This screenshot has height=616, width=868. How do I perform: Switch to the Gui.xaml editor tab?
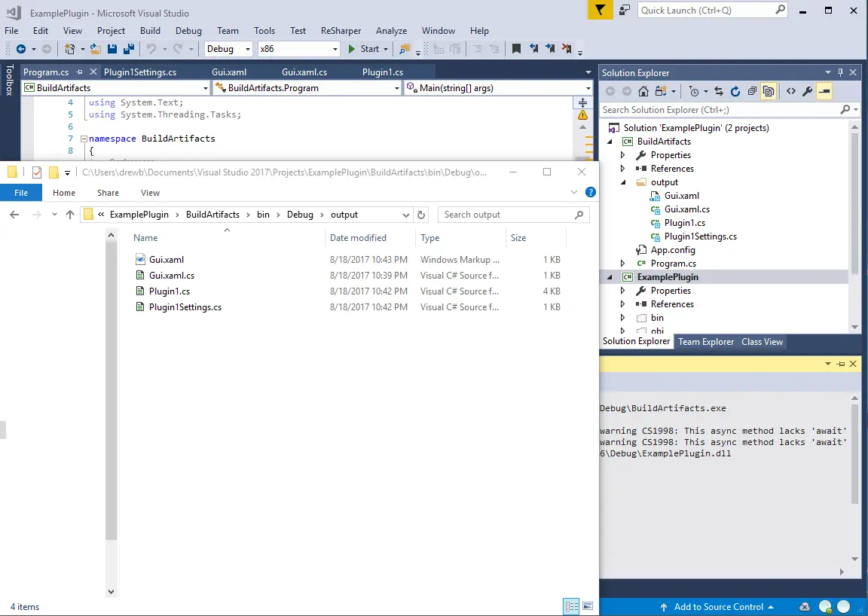(229, 72)
